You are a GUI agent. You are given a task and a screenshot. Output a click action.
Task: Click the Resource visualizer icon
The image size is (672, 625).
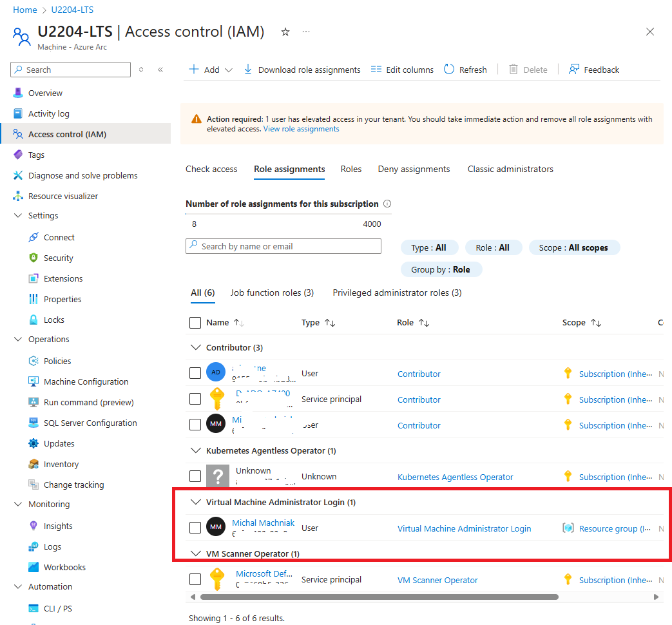pos(18,196)
